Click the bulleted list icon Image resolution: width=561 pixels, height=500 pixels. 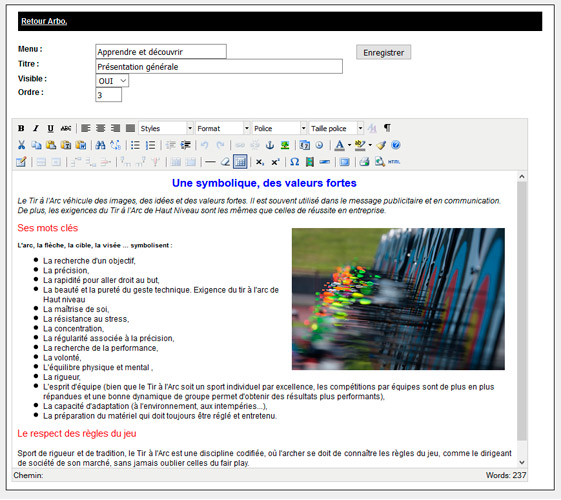point(135,145)
